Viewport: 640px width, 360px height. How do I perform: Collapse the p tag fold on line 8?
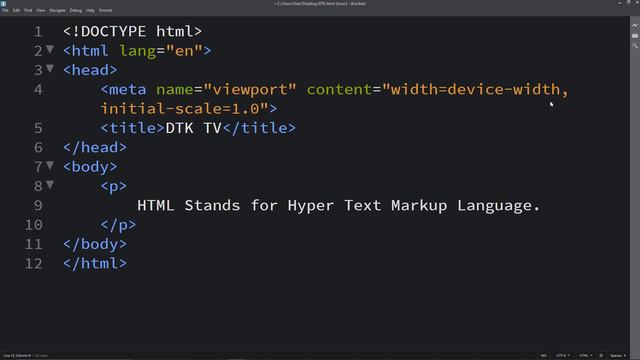coord(50,184)
